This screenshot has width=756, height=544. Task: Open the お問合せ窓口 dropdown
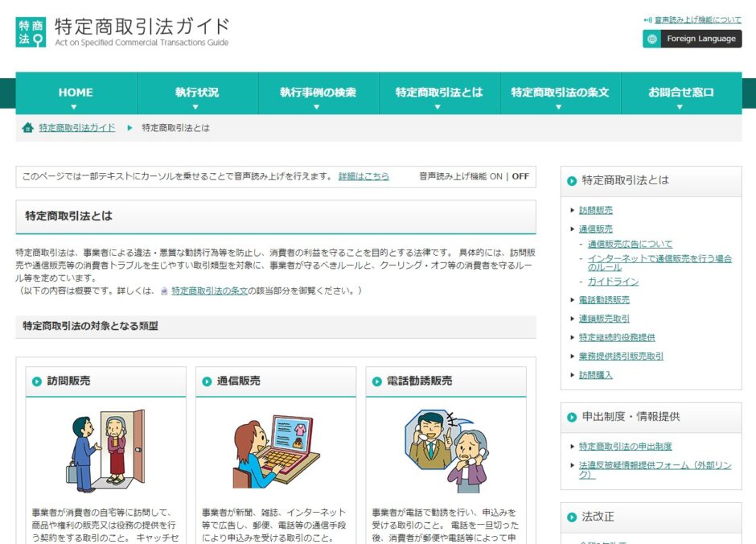[x=679, y=93]
